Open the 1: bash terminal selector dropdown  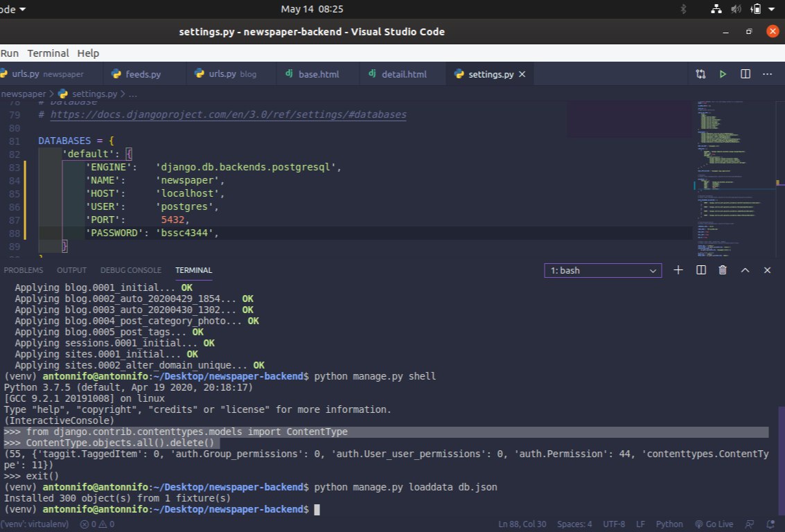[x=603, y=270]
